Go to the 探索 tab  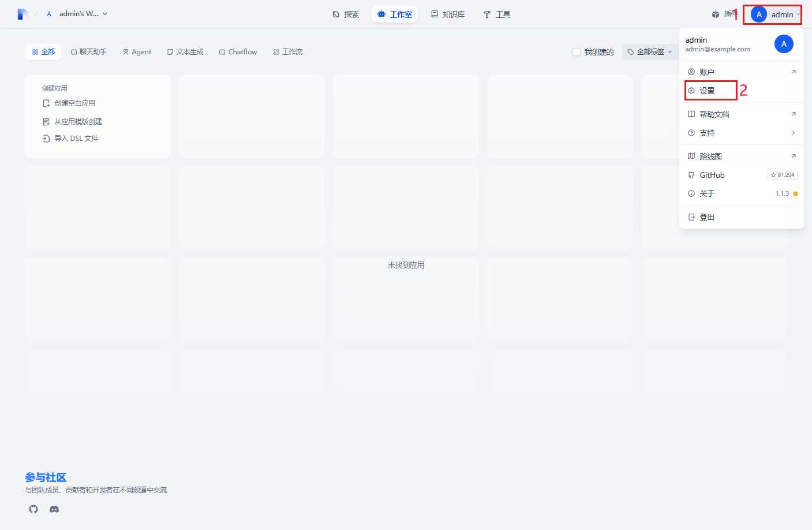click(x=346, y=14)
